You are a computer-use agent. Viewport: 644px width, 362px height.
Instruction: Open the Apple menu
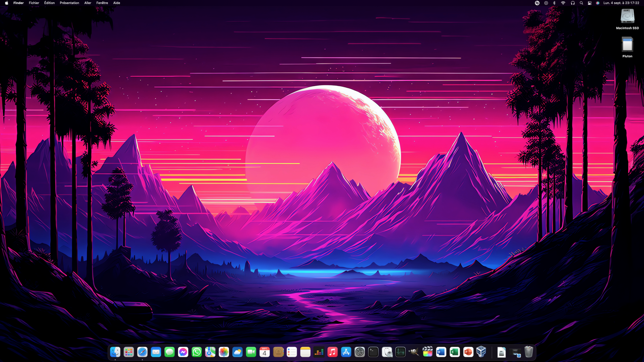[6, 3]
